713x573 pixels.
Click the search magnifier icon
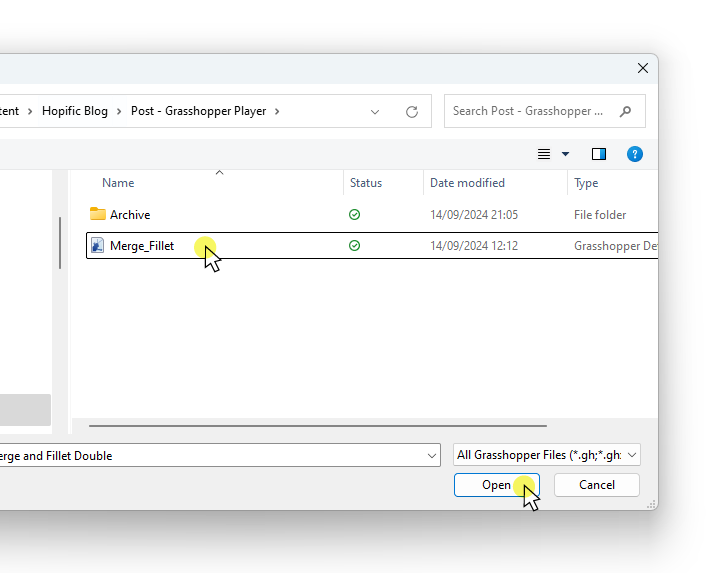pos(626,112)
